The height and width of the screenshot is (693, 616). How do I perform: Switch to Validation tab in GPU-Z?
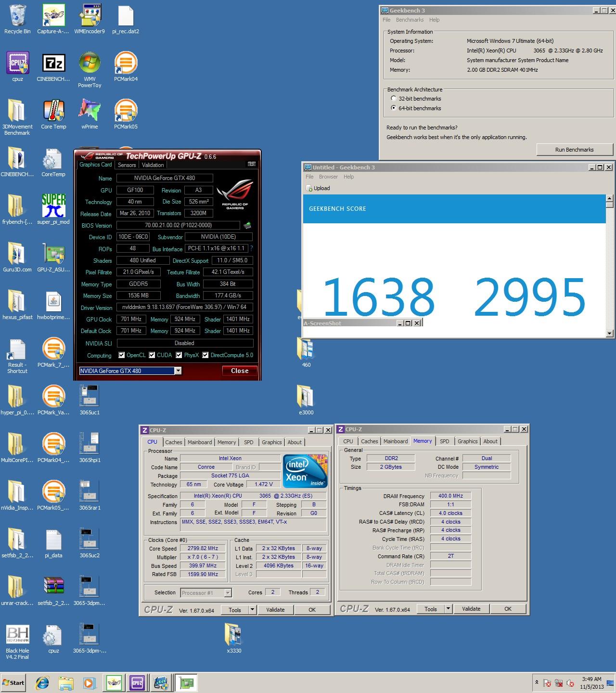click(x=153, y=165)
